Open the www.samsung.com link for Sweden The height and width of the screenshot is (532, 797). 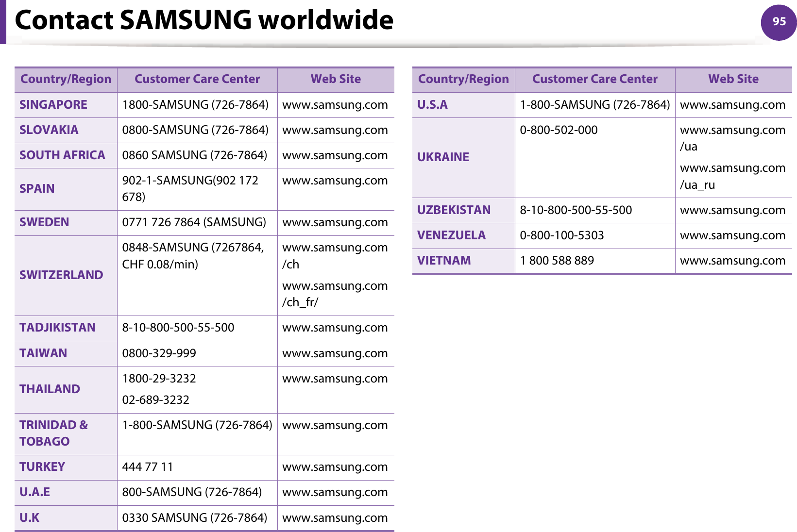point(335,223)
